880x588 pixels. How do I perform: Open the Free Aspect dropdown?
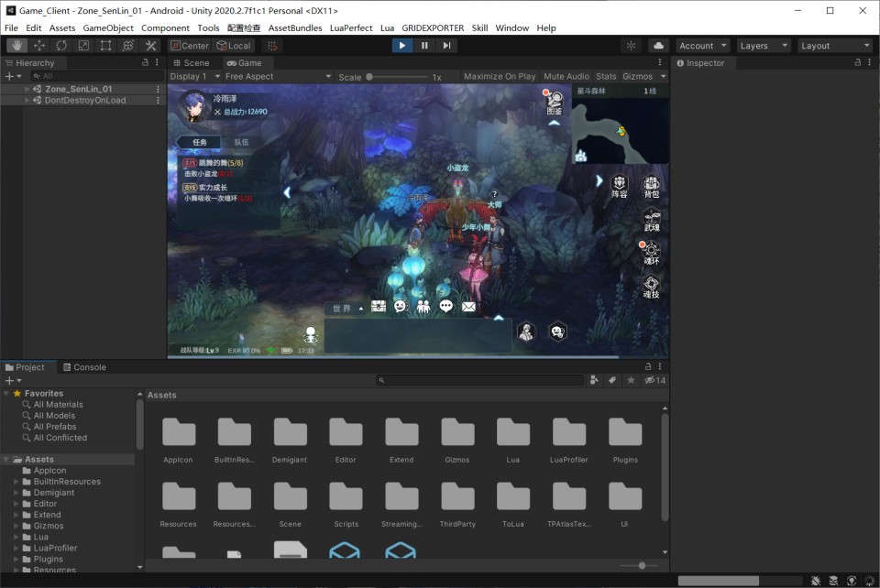point(277,77)
